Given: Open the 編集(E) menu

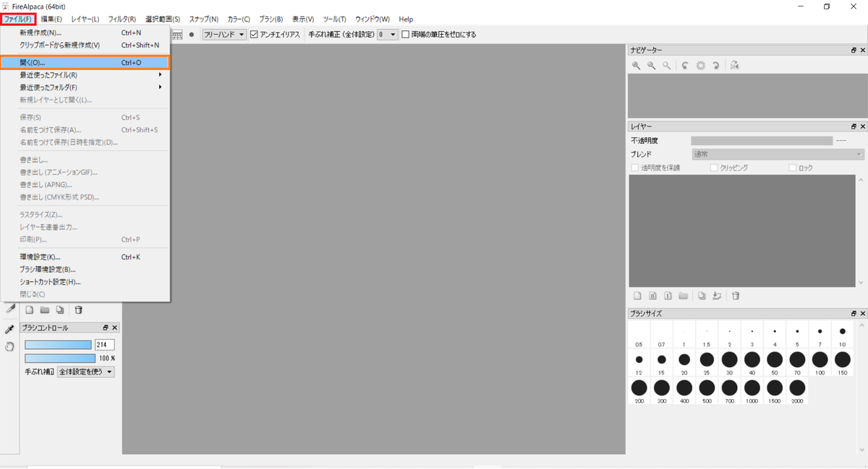Looking at the screenshot, I should (51, 19).
